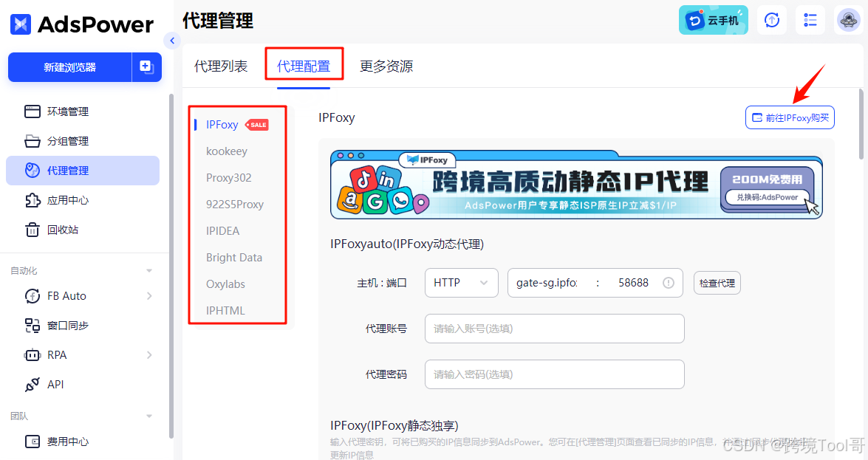Image resolution: width=868 pixels, height=460 pixels.
Task: Click the FB Auto Facebook icon
Action: click(x=32, y=296)
